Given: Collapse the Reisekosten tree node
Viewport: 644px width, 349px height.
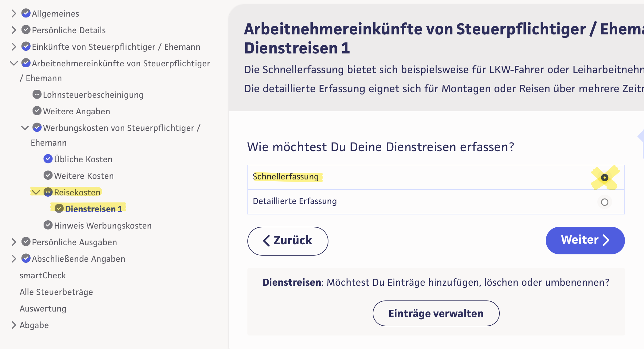Looking at the screenshot, I should pos(36,192).
